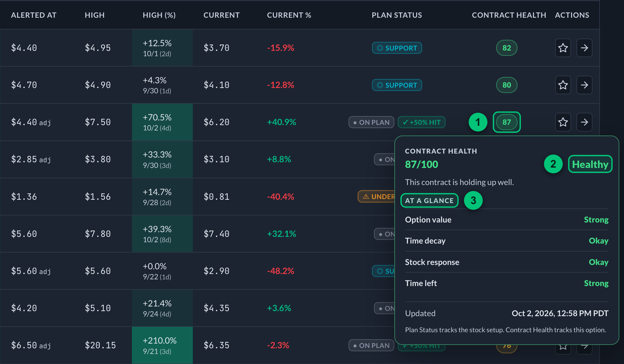624x364 pixels.
Task: Sort by the HIGH price column header
Action: click(95, 15)
